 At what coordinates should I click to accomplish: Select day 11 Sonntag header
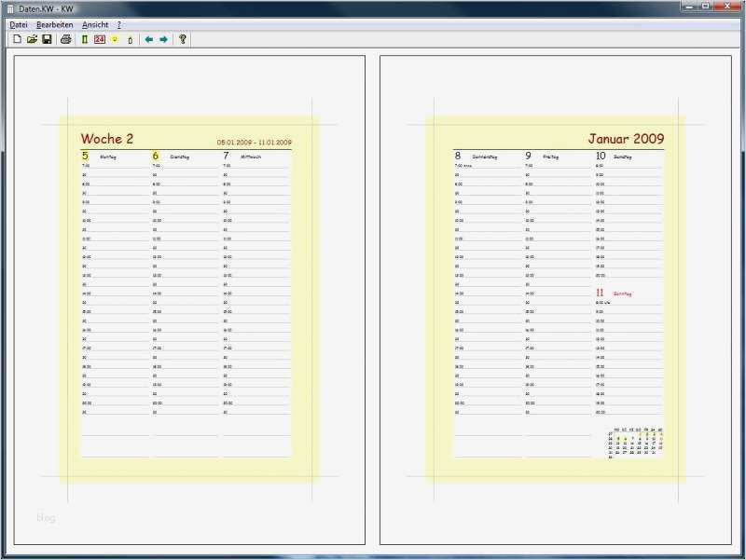click(614, 294)
